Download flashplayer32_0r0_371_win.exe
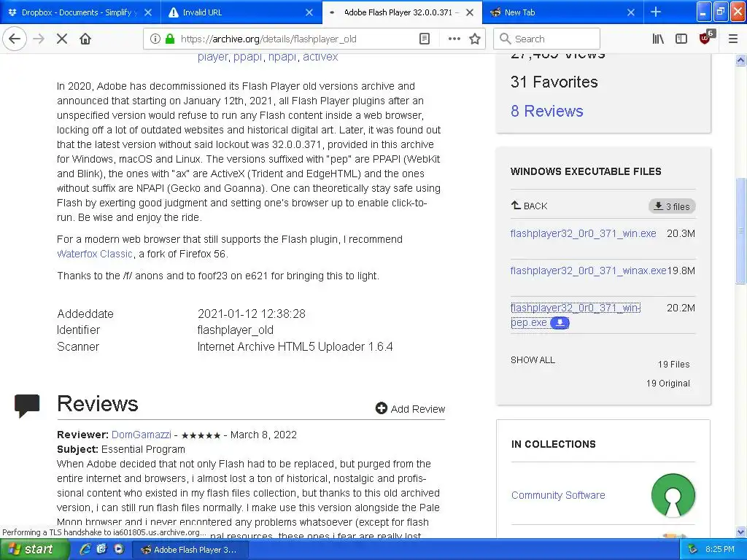Image resolution: width=747 pixels, height=560 pixels. pos(583,233)
